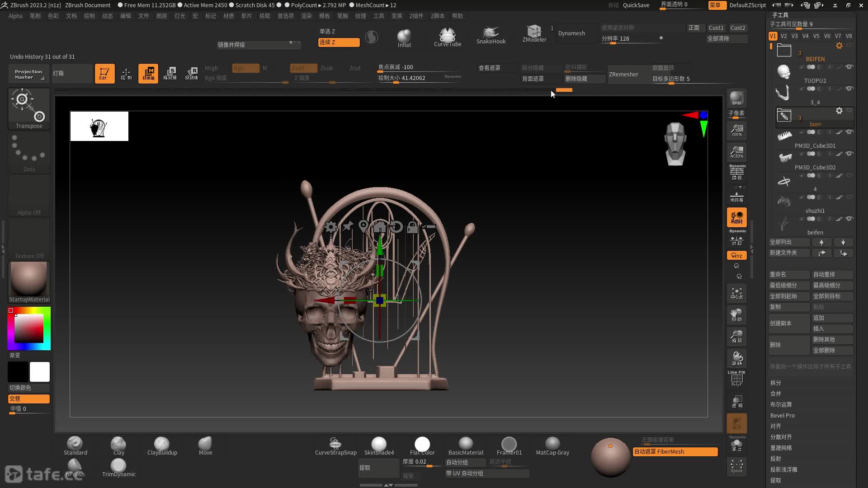
Task: Click the QuickSave button
Action: tap(636, 5)
